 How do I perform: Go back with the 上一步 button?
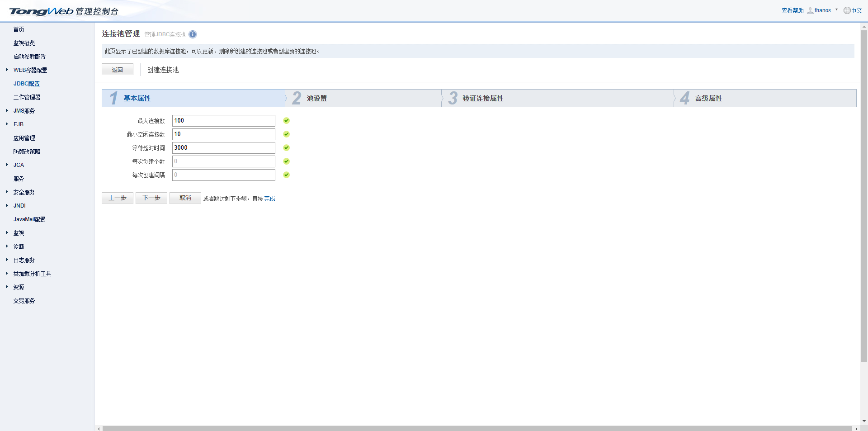[x=118, y=198]
